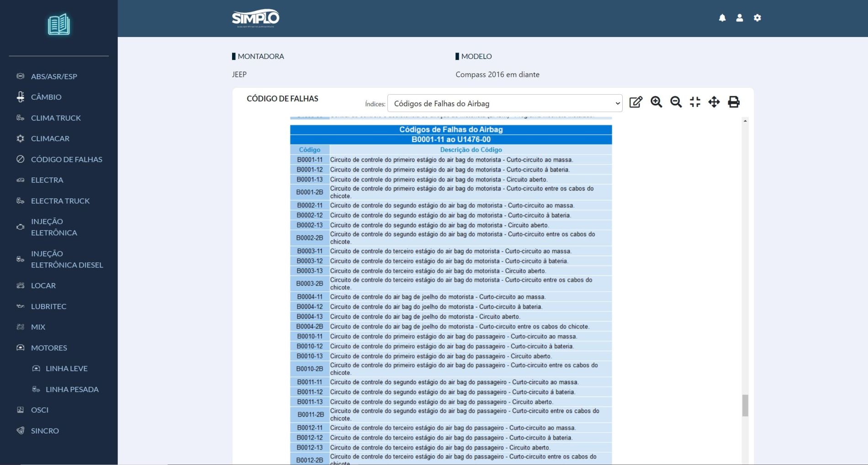Select CÓDIGO DE FALHAS in sidebar
868x465 pixels.
66,159
